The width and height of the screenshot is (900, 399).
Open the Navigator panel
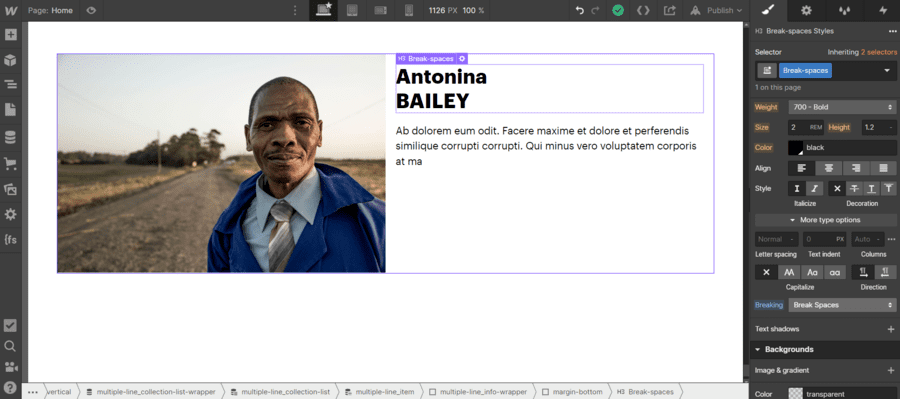[x=10, y=85]
